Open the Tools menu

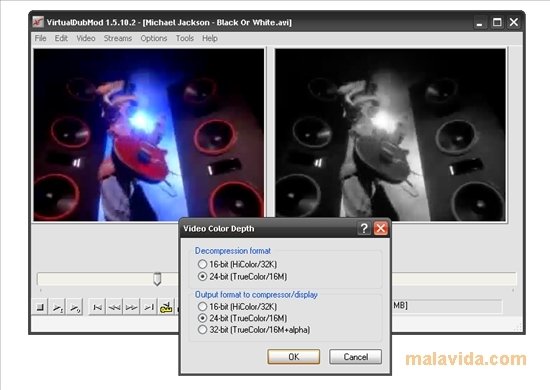[x=185, y=38]
